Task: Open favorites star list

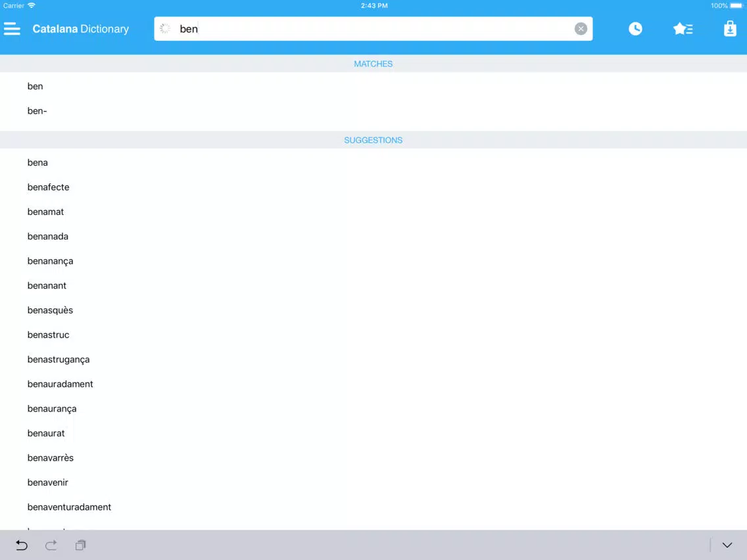Action: coord(683,29)
